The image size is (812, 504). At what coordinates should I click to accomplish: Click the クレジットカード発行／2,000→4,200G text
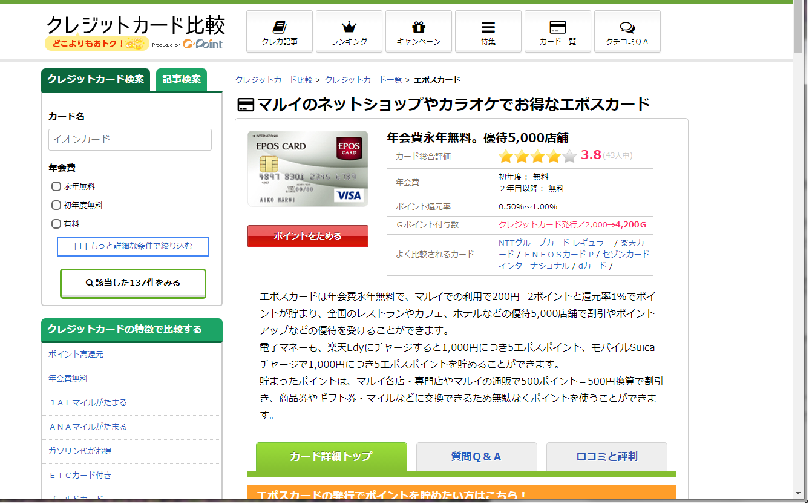point(572,224)
